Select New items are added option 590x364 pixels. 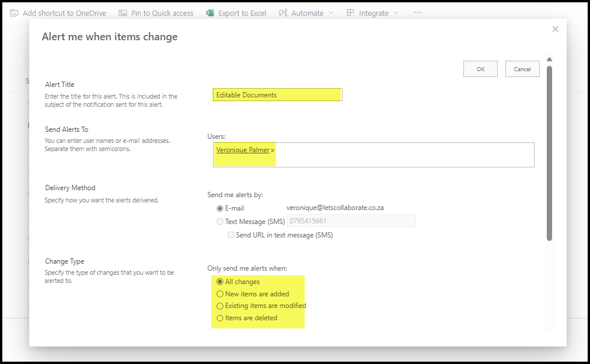tap(220, 294)
